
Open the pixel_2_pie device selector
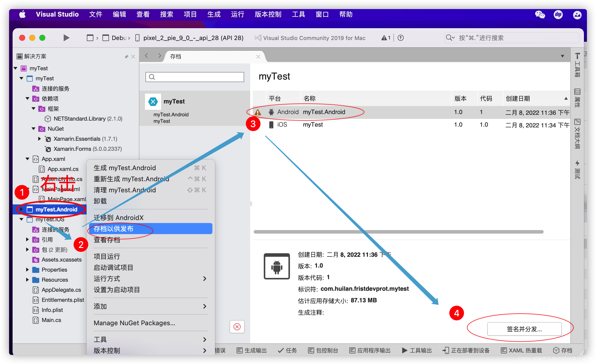pyautogui.click(x=190, y=38)
